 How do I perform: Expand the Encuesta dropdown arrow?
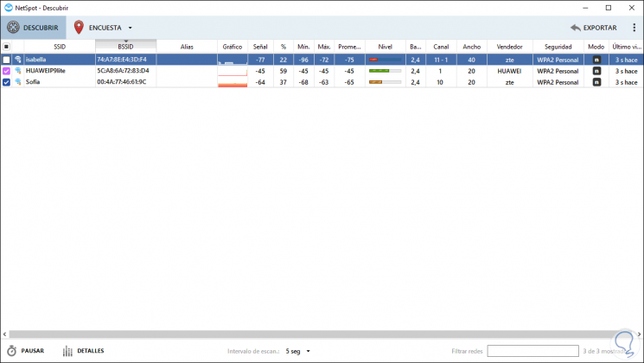[131, 28]
